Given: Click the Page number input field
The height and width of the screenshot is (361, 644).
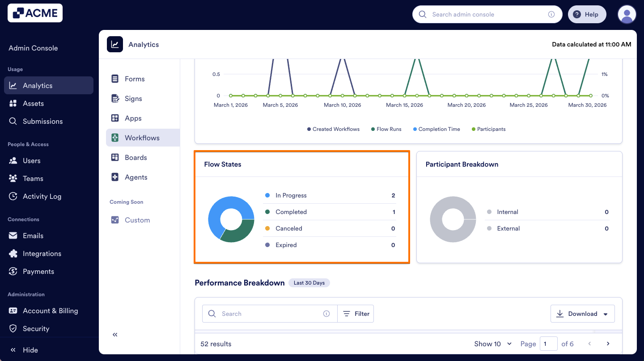Looking at the screenshot, I should tap(549, 344).
